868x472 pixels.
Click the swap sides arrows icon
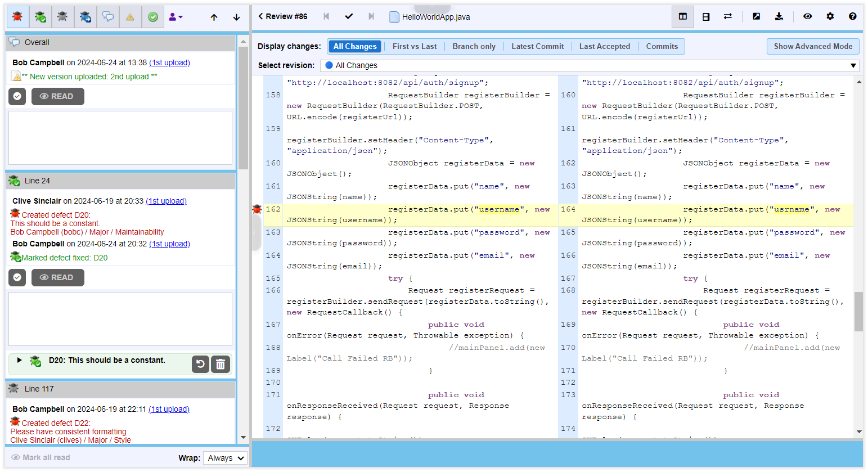(728, 16)
